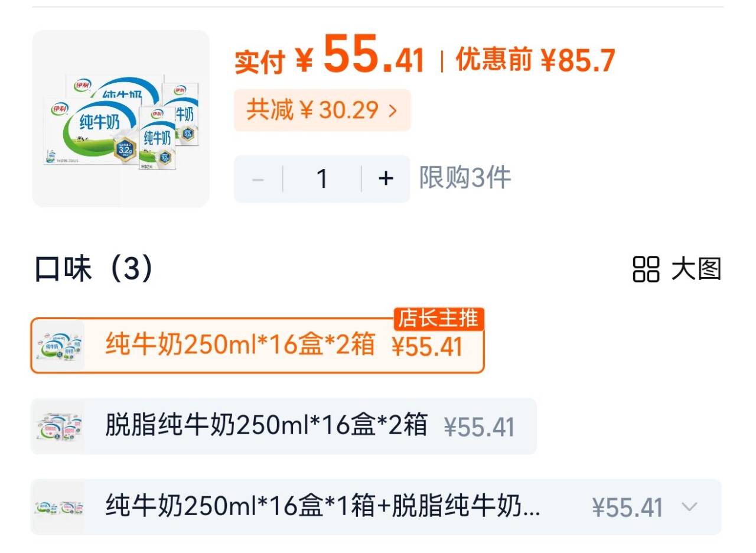Click the quantity input showing 1
The height and width of the screenshot is (553, 756).
(322, 178)
